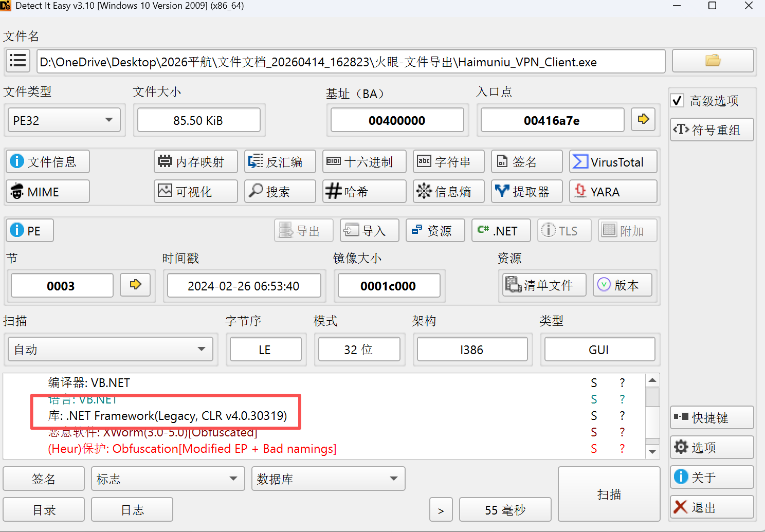Click the LE endianness field
The image size is (765, 532).
(x=265, y=350)
